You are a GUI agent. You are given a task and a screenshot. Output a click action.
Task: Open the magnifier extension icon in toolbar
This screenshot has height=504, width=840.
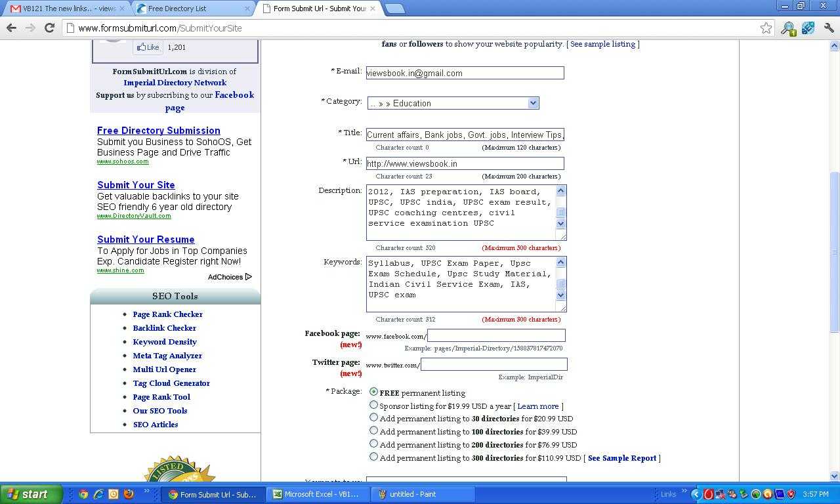tap(787, 28)
